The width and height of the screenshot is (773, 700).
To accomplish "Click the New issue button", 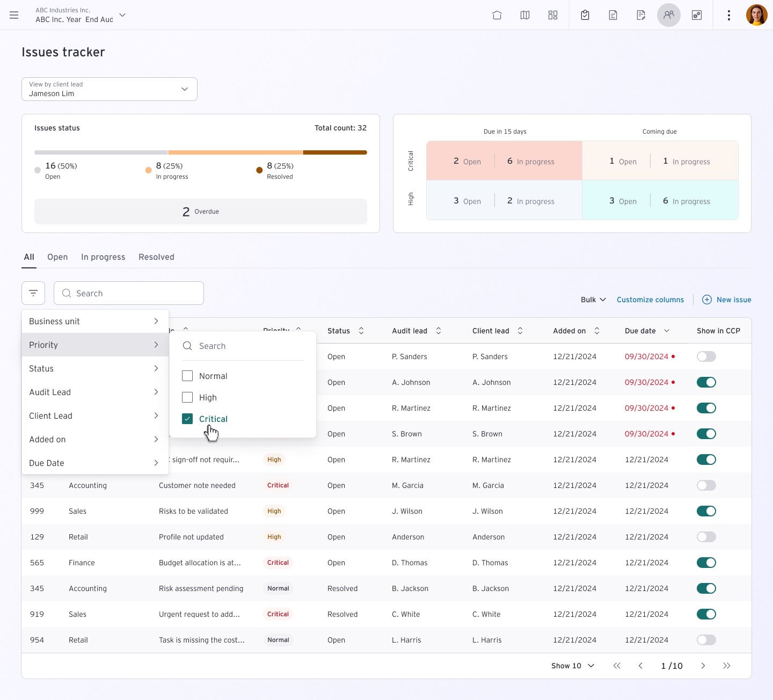I will tap(727, 300).
